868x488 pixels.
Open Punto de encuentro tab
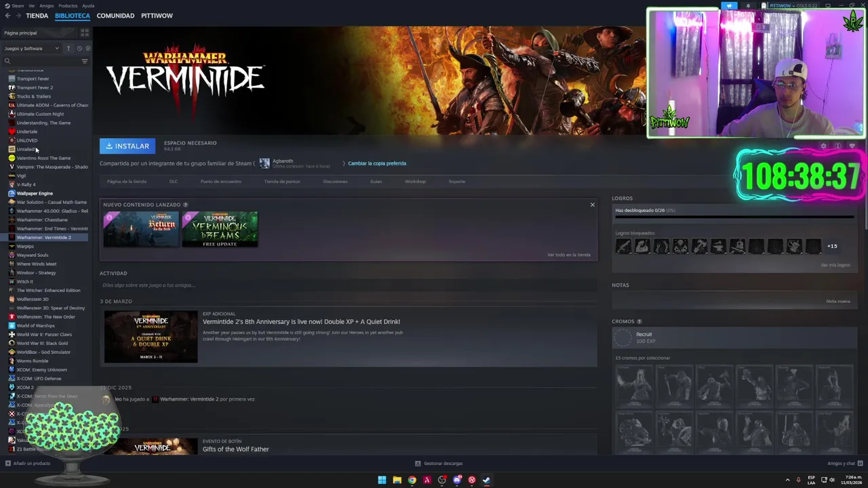pyautogui.click(x=220, y=182)
